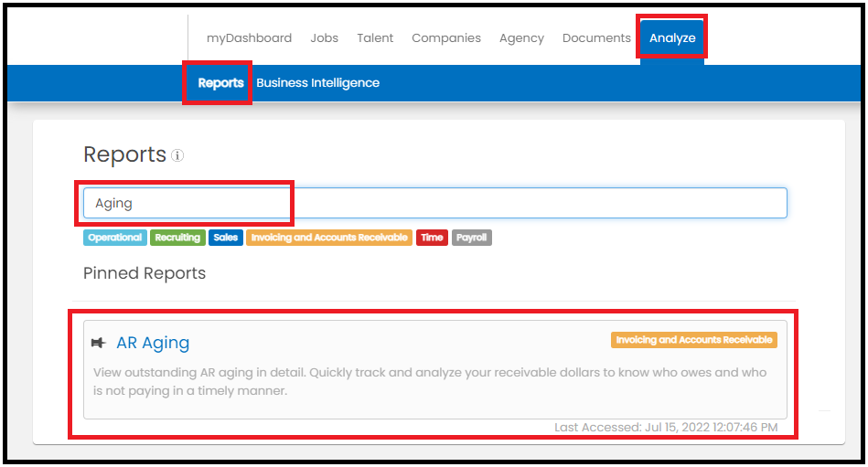This screenshot has height=467, width=868.
Task: Click the orange category badge on AR Aging card
Action: point(694,340)
